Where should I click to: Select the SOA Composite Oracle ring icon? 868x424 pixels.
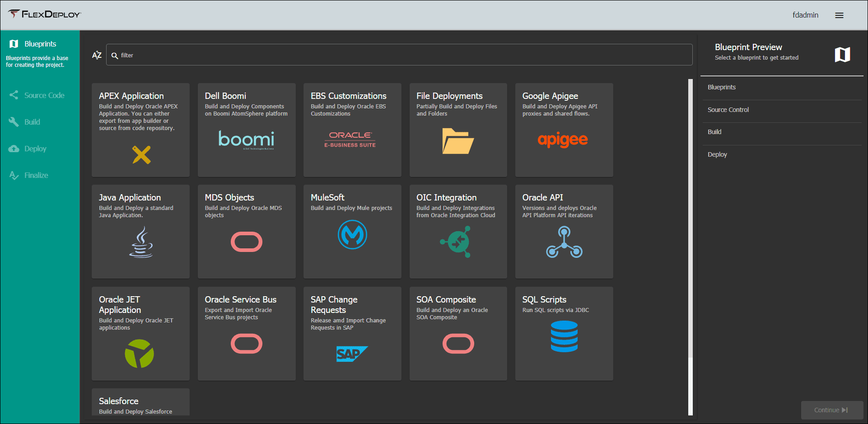point(458,344)
